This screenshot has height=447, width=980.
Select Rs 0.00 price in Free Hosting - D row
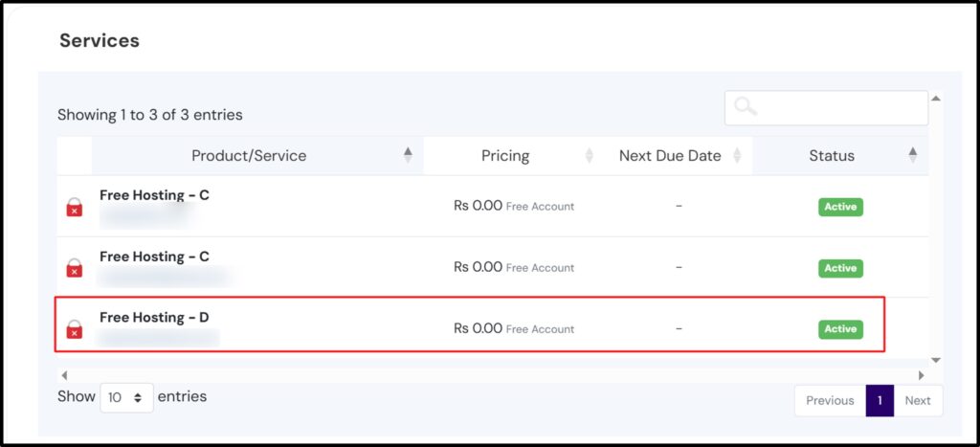479,328
